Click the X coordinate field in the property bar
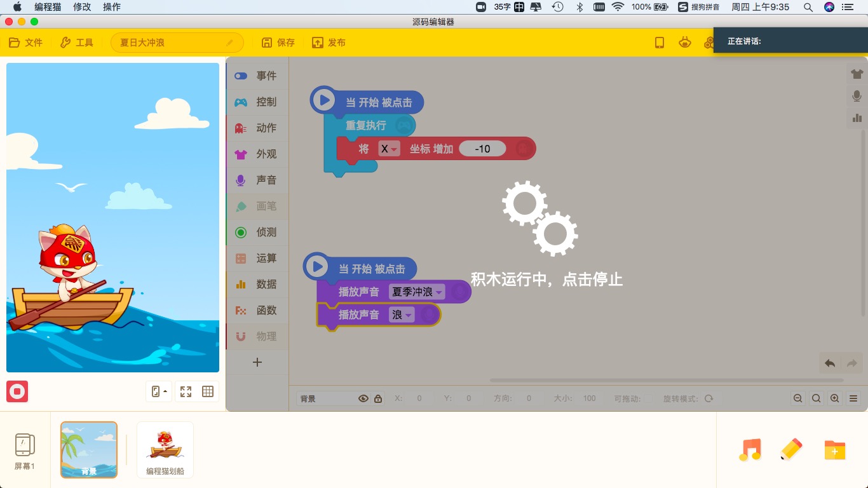 coord(419,398)
